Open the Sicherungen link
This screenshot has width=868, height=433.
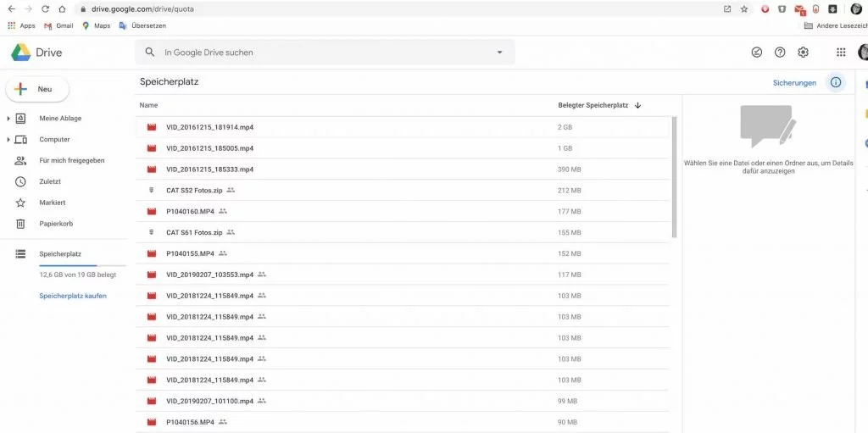point(794,82)
